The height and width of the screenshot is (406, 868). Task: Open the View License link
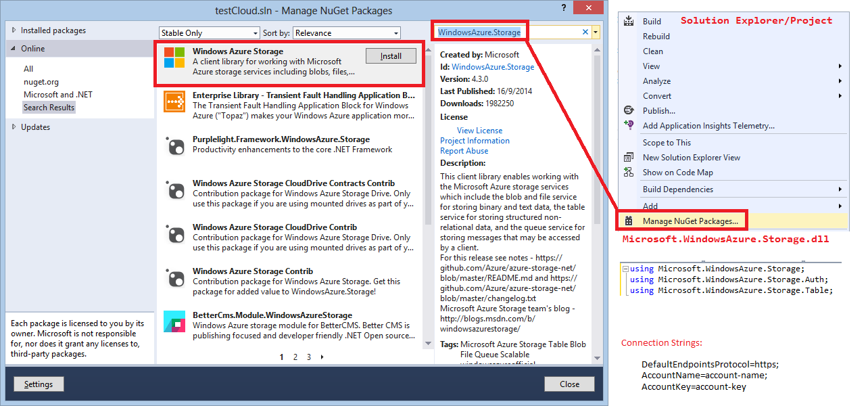click(479, 130)
